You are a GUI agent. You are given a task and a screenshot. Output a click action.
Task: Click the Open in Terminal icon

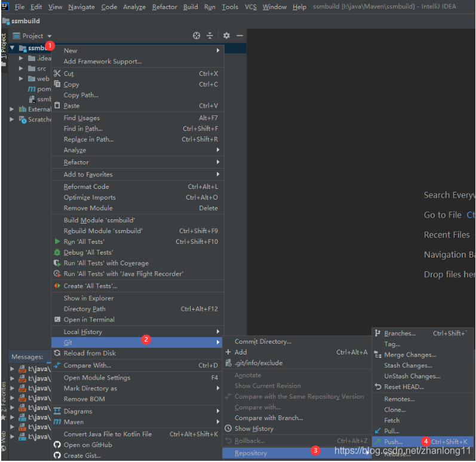tap(57, 319)
